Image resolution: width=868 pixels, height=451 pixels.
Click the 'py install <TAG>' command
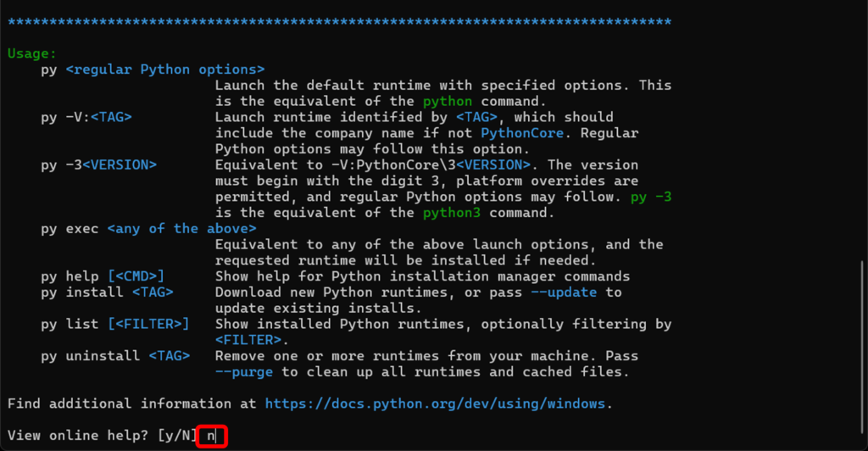[107, 292]
